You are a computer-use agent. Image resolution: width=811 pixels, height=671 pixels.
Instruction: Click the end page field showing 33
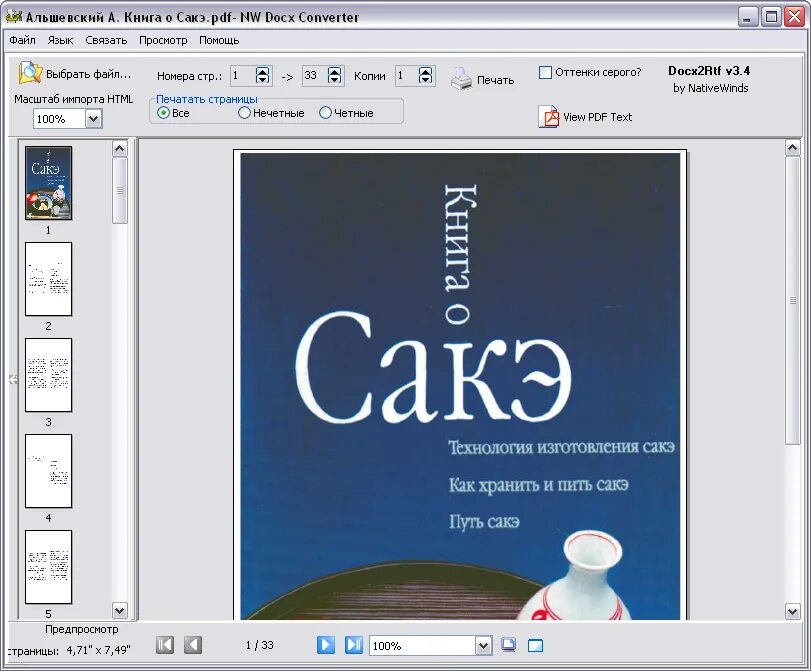point(315,76)
